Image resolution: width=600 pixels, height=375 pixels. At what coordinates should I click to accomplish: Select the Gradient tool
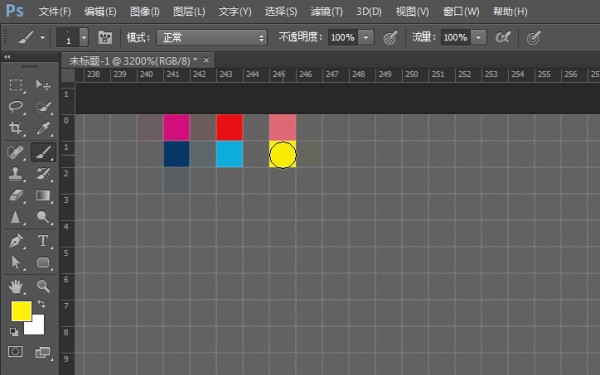click(x=43, y=196)
